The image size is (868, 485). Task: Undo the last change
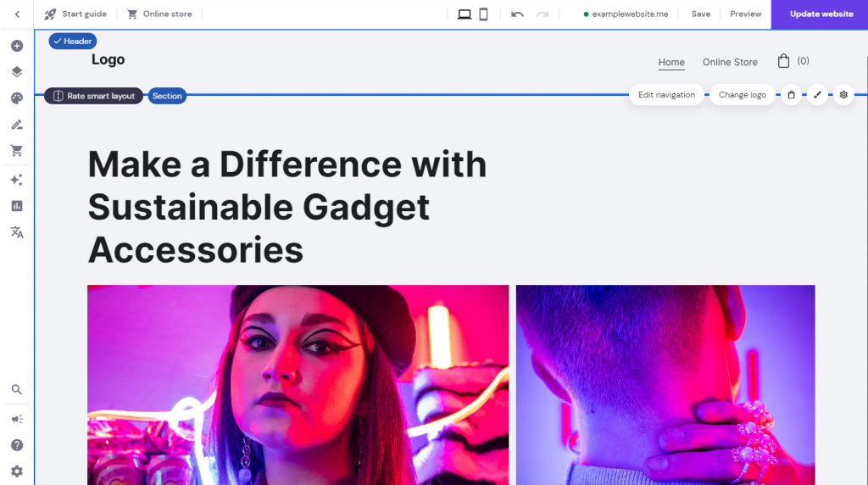pos(517,14)
